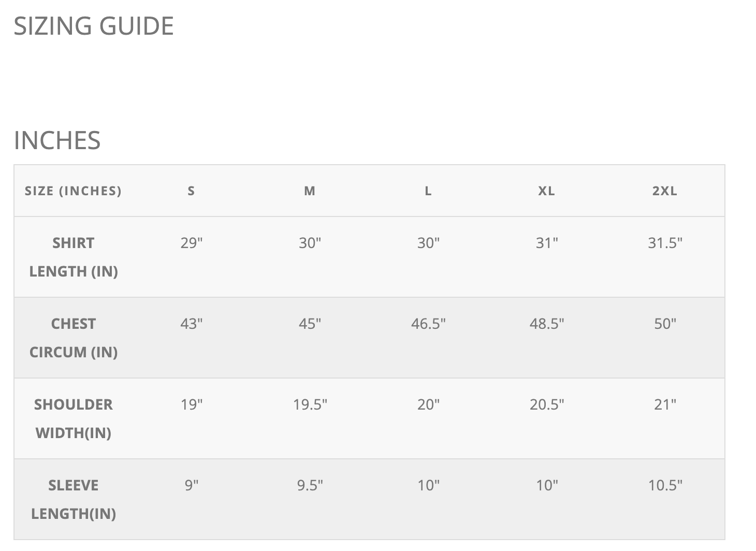756x551 pixels.
Task: Select the SHOULDER WIDTH(IN) row label
Action: tap(74, 418)
